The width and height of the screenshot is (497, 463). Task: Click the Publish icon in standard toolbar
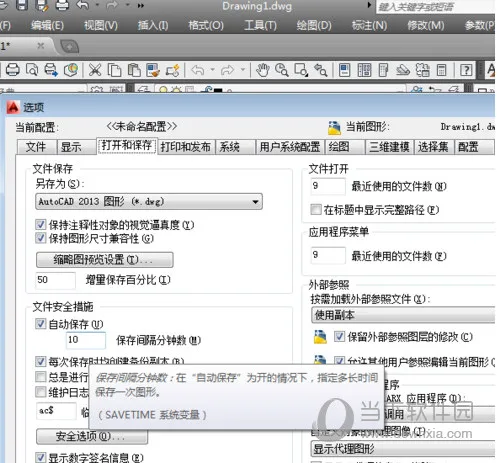click(x=51, y=70)
